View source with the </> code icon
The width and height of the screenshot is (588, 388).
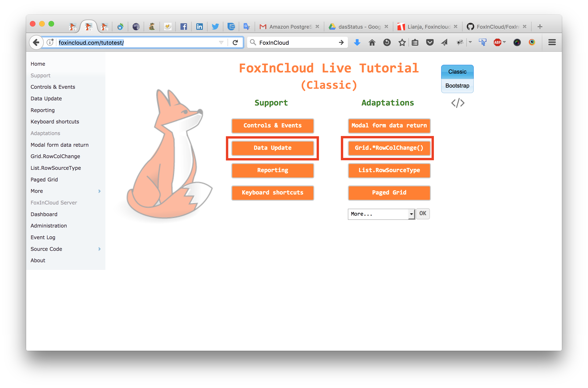click(x=458, y=103)
